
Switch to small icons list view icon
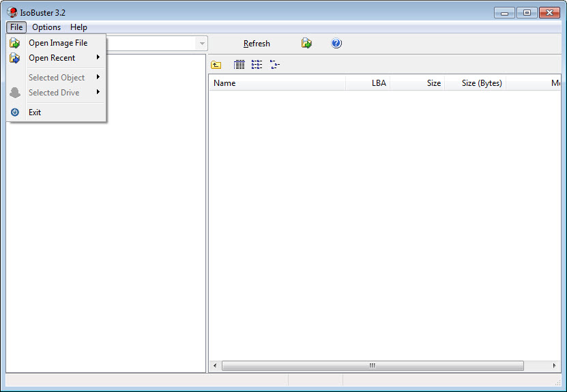257,65
